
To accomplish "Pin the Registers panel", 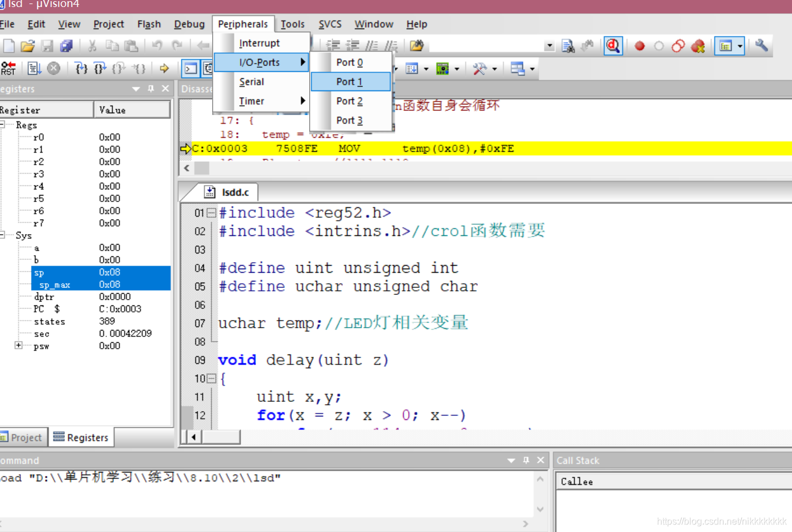I will 151,89.
